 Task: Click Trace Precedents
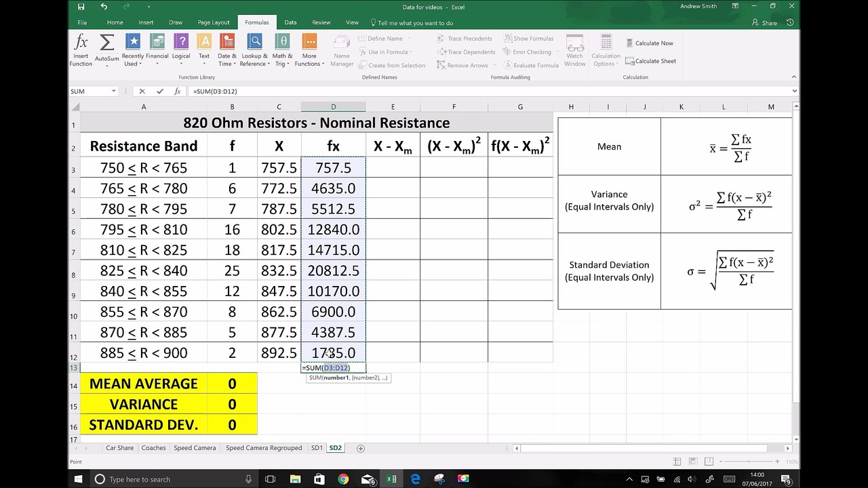point(465,39)
